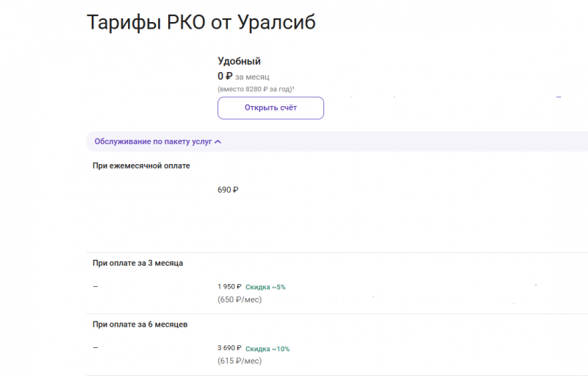The width and height of the screenshot is (588, 376).
Task: Open footnote marker ¹ after за год
Action: pyautogui.click(x=293, y=88)
